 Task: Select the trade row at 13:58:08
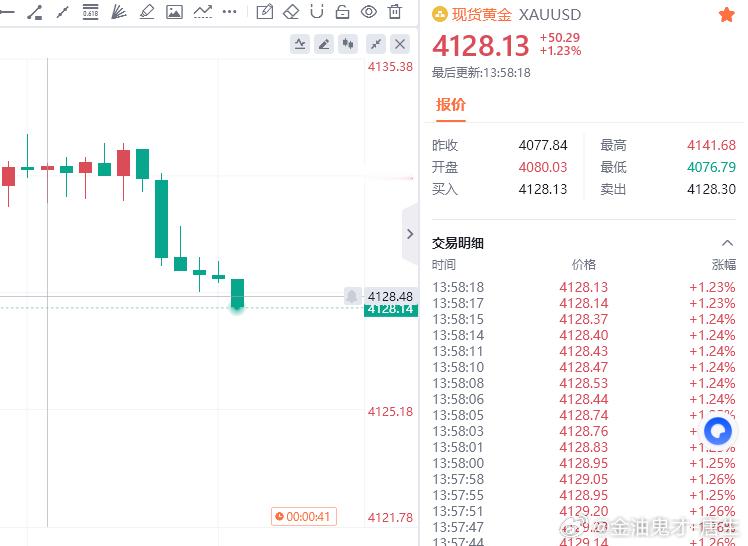tap(584, 383)
